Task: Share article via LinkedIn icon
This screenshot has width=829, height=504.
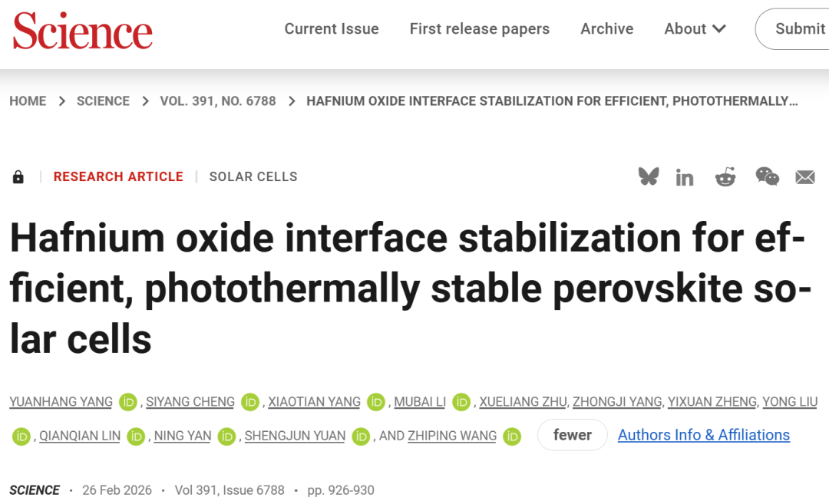Action: click(685, 177)
